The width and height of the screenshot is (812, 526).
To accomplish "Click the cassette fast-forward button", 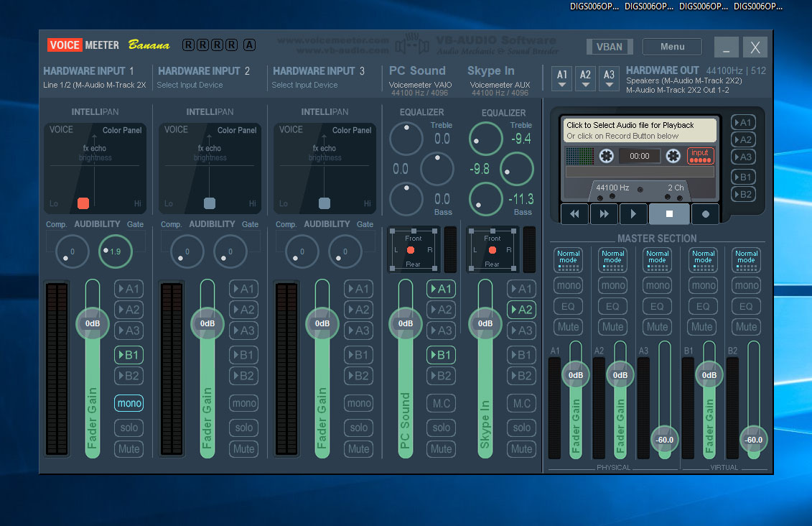I will click(604, 214).
